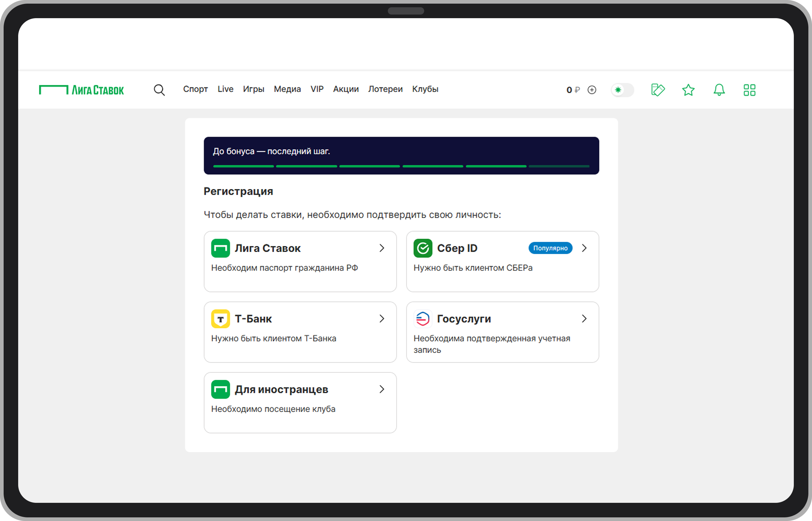Expand the Для иностранцев chevron

click(x=382, y=389)
